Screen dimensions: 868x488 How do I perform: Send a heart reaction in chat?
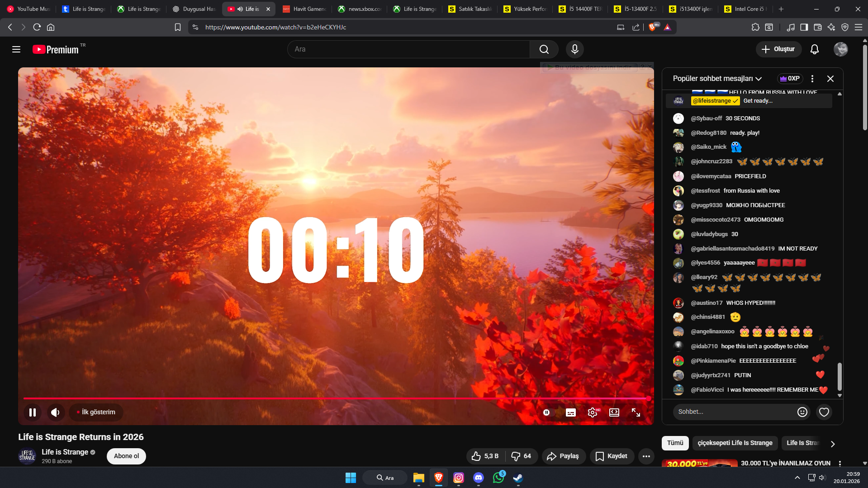point(824,412)
